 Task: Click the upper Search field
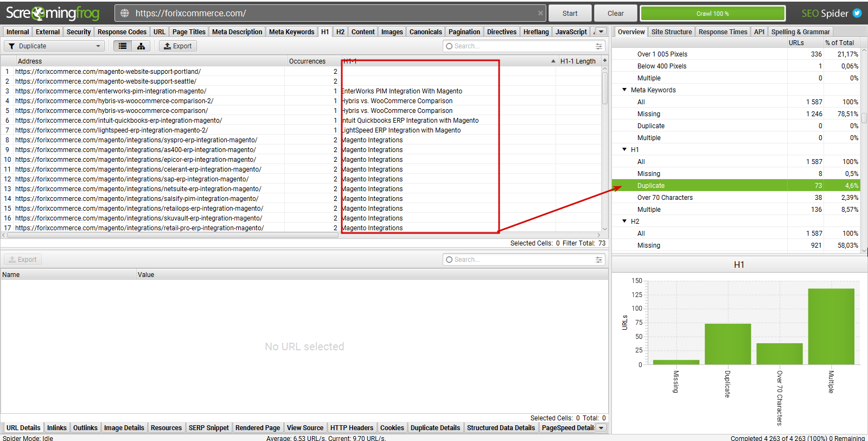coord(524,46)
